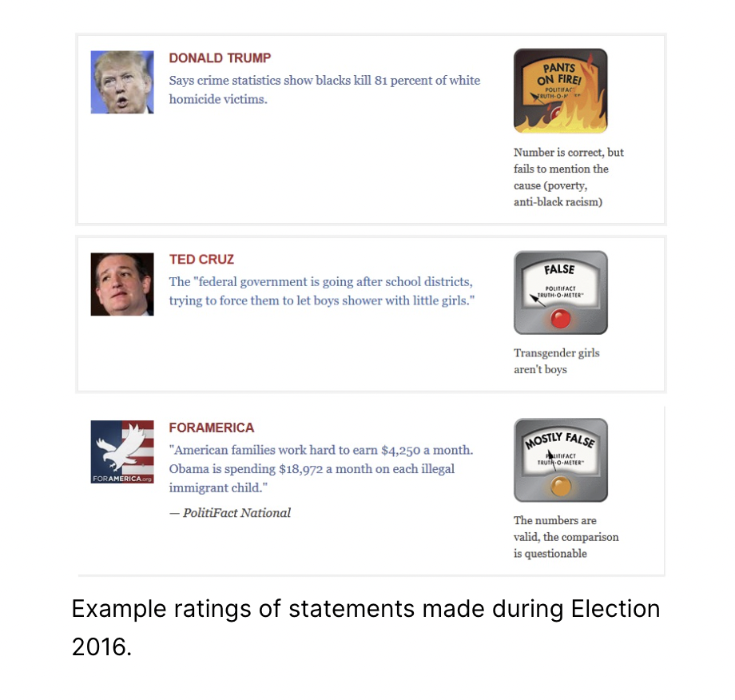This screenshot has height=700, width=735.
Task: Click the orange light on the Mostly False meter
Action: pos(560,486)
